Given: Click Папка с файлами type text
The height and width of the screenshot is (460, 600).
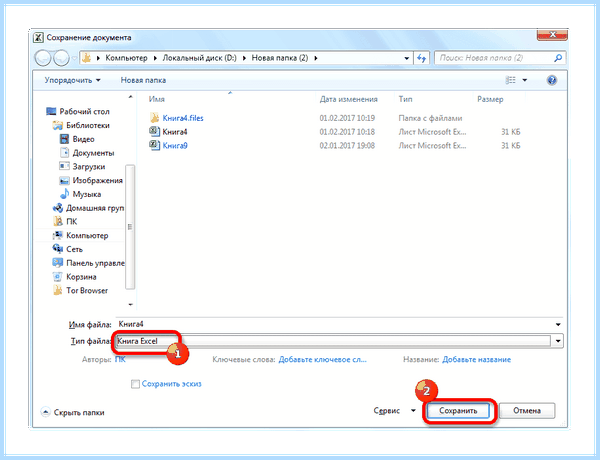Looking at the screenshot, I should pos(430,118).
